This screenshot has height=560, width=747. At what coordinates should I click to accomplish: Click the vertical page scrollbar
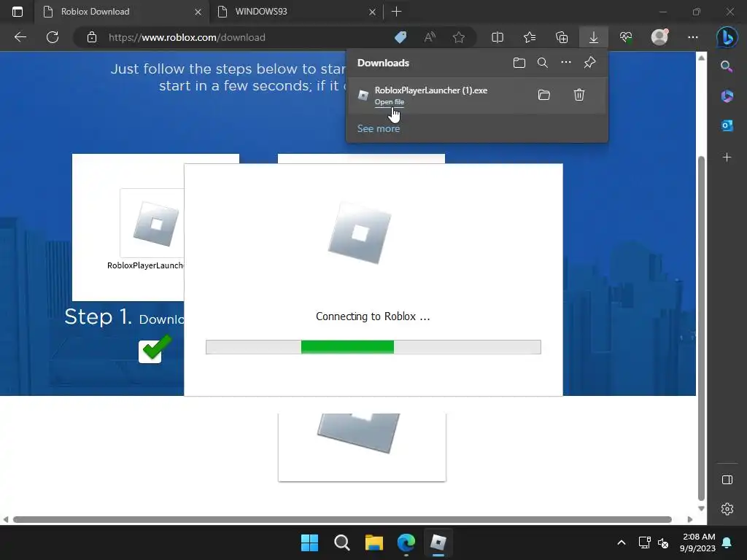701,327
